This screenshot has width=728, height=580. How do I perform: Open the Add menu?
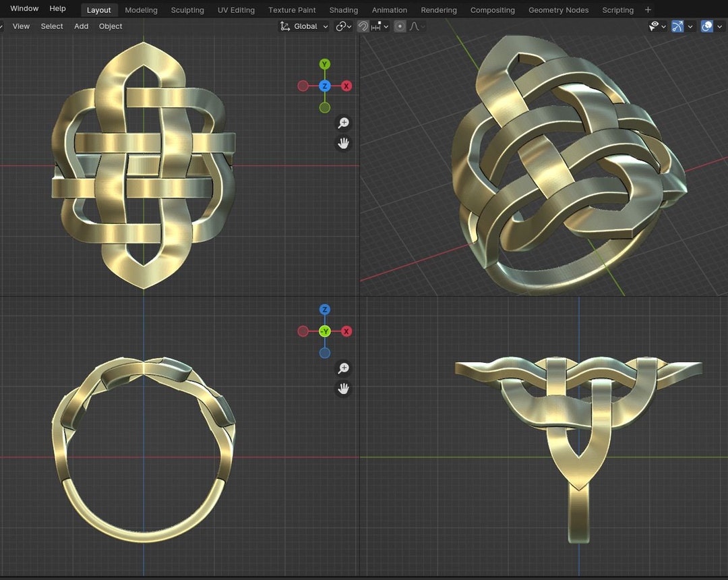81,26
